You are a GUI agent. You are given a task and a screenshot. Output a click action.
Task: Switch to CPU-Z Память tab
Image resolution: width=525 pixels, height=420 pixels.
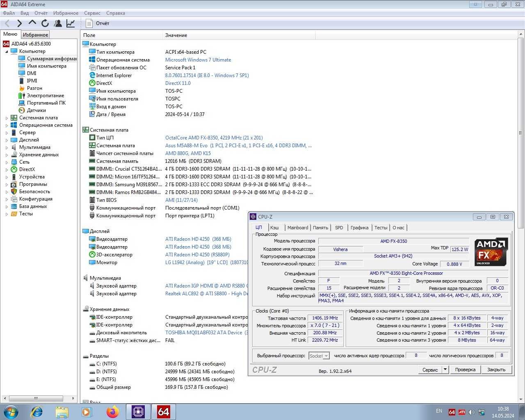point(320,228)
